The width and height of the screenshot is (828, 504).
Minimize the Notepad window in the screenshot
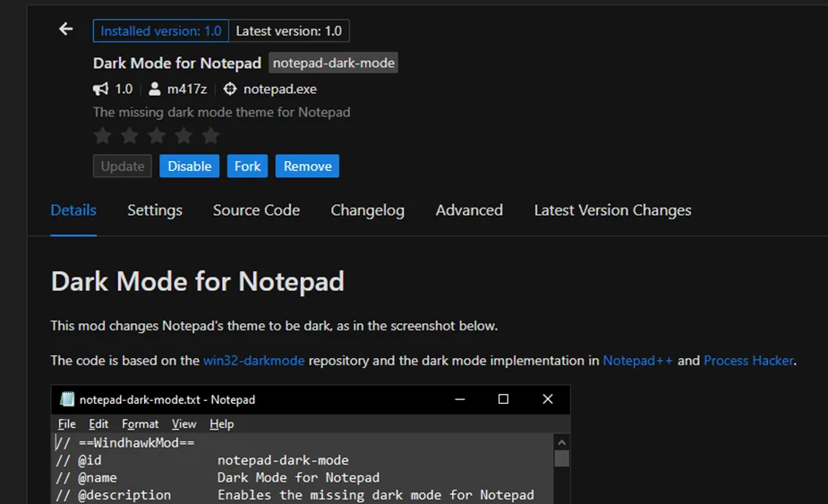pyautogui.click(x=460, y=399)
